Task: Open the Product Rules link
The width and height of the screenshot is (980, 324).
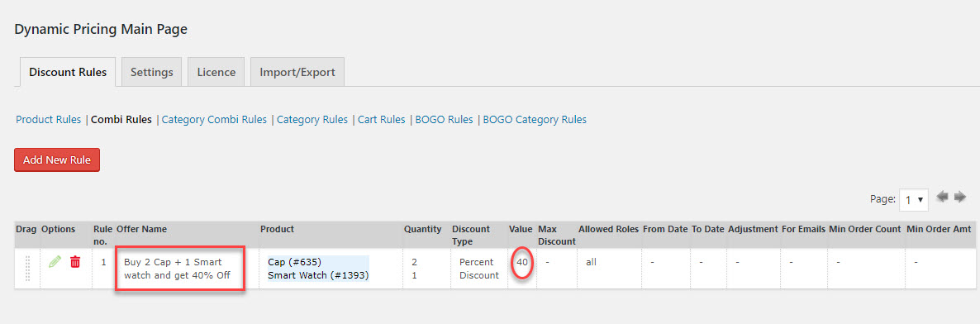Action: pos(48,120)
